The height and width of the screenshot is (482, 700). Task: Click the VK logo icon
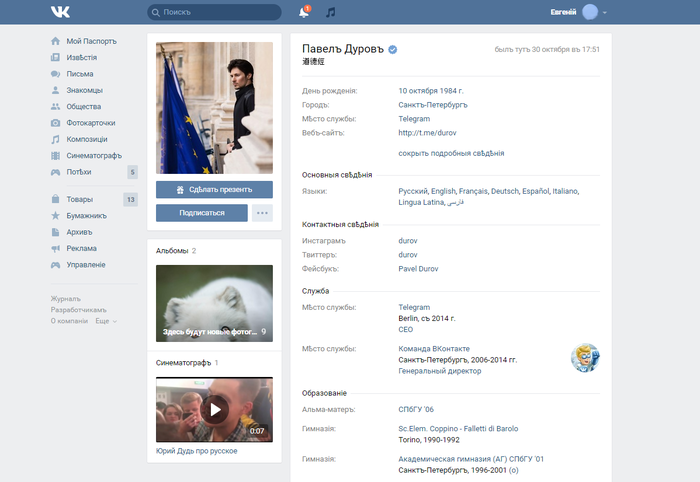click(x=60, y=12)
